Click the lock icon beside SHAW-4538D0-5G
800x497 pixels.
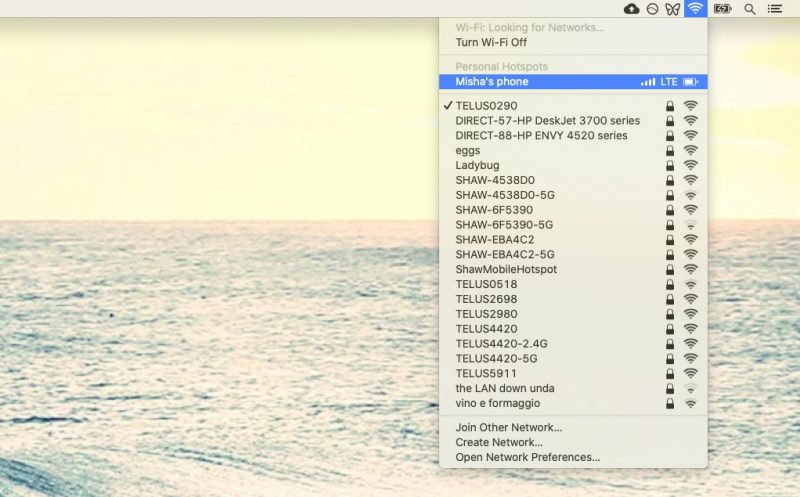coord(670,195)
